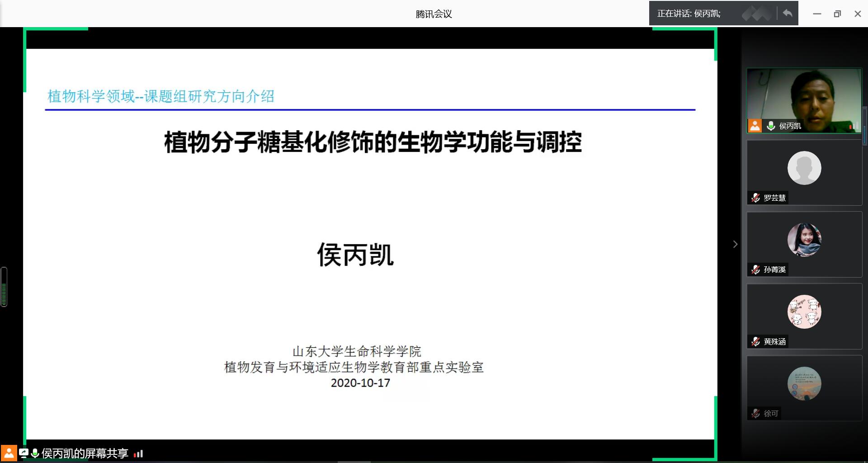
Task: Click screen share icon in bottom share bar
Action: click(x=24, y=453)
